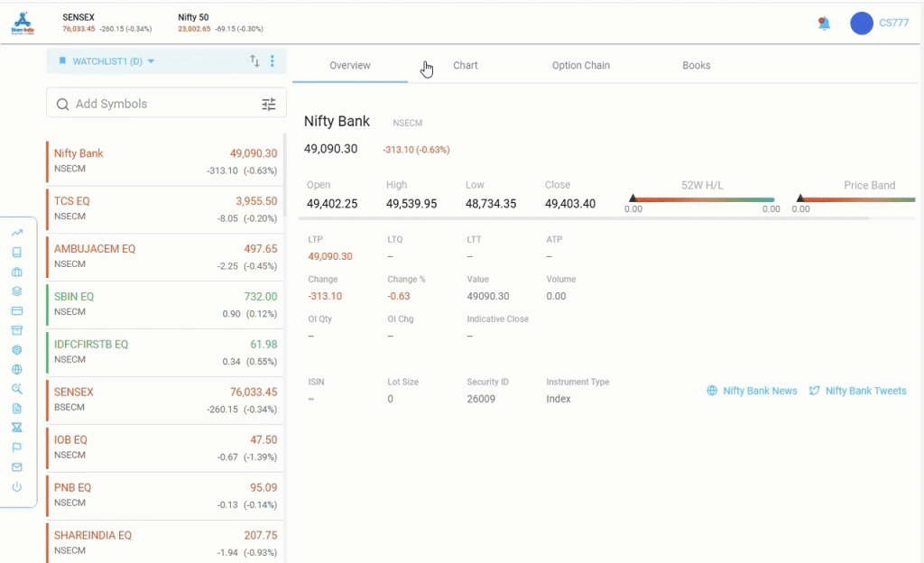Select the SBIN EQ watchlist row
924x563 pixels.
click(165, 304)
